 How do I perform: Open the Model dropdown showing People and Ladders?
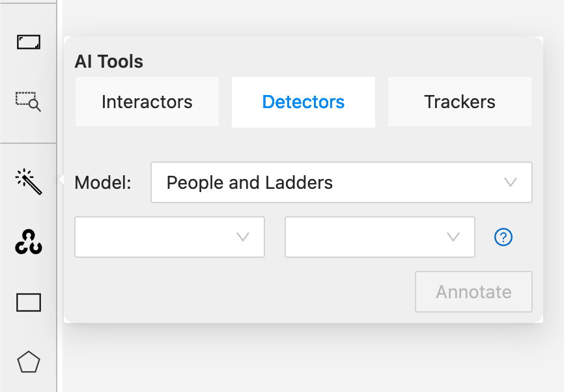click(x=341, y=182)
